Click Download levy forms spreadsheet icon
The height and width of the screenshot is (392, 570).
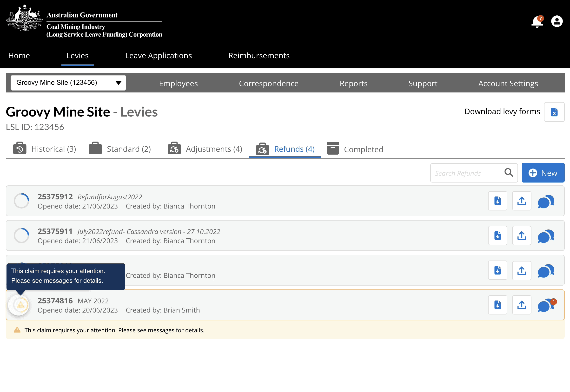point(554,112)
